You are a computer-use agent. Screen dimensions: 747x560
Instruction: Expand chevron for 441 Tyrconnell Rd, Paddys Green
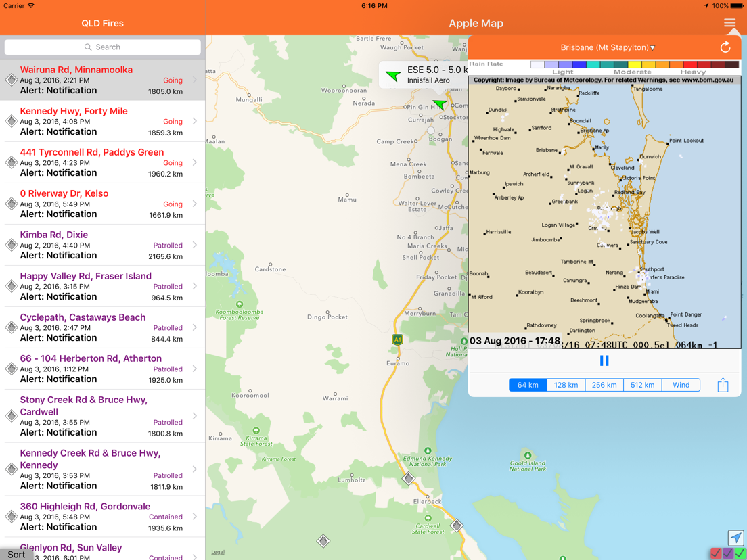point(195,162)
